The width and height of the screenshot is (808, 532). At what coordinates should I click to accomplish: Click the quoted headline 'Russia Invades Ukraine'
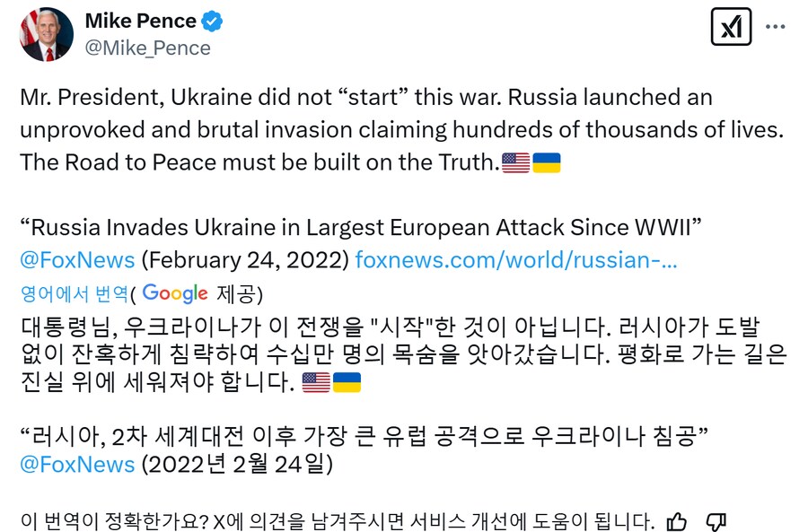coord(359,228)
